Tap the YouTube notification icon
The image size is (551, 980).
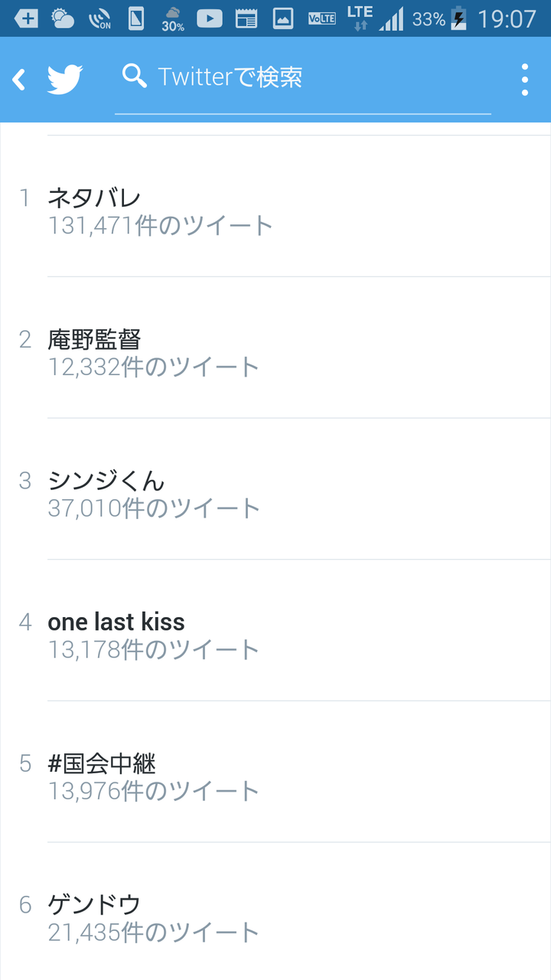[x=210, y=18]
